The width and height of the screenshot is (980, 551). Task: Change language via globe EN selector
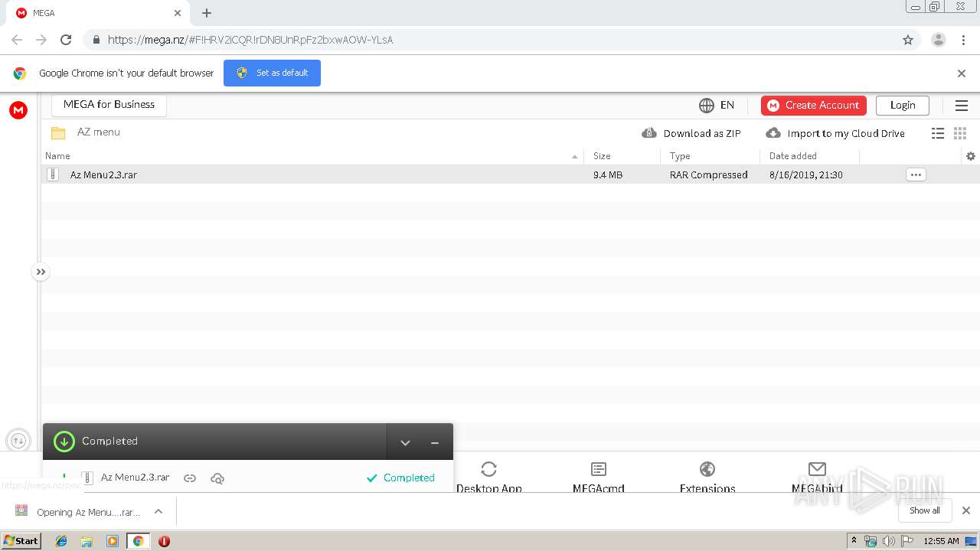[717, 105]
